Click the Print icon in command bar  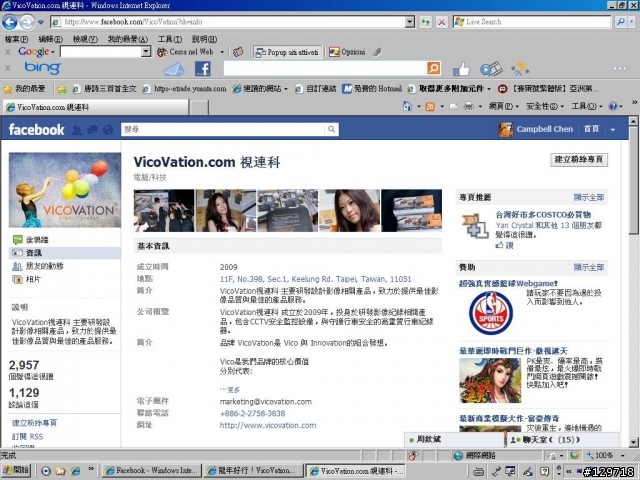[x=469, y=107]
